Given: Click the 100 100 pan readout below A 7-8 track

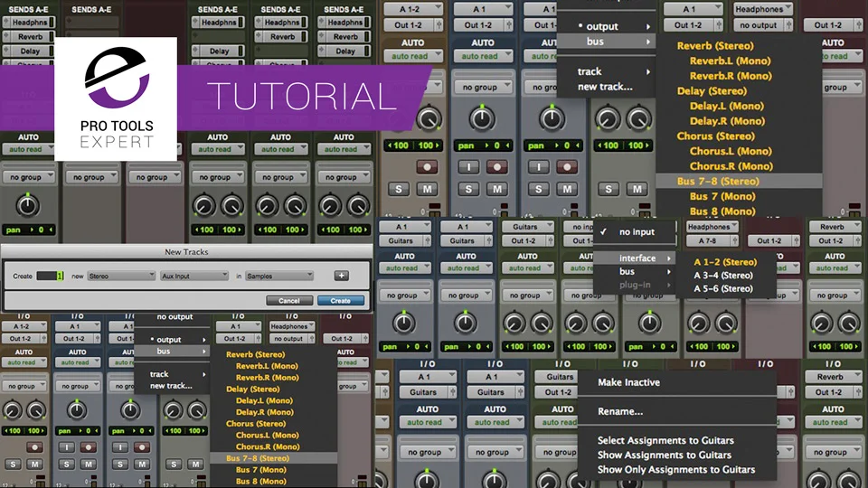Looking at the screenshot, I should [712, 346].
